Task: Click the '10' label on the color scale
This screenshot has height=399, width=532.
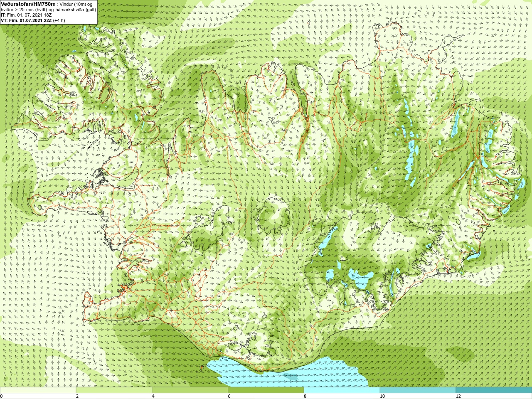Action: [382, 396]
